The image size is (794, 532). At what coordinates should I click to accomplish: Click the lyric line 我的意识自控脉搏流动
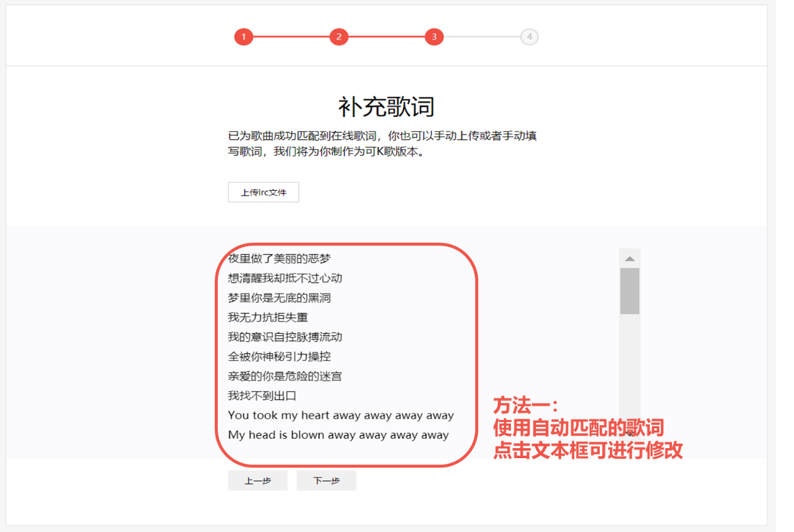tap(286, 337)
